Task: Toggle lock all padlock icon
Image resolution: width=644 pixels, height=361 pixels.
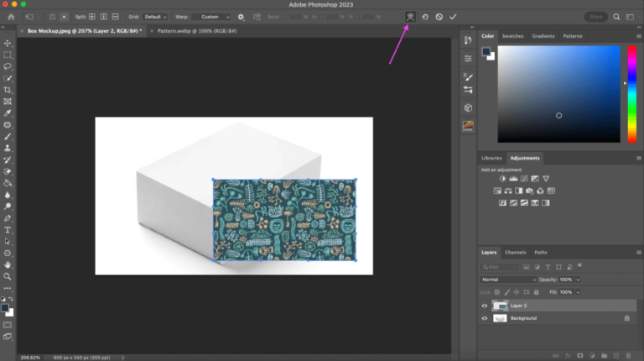Action: 536,292
